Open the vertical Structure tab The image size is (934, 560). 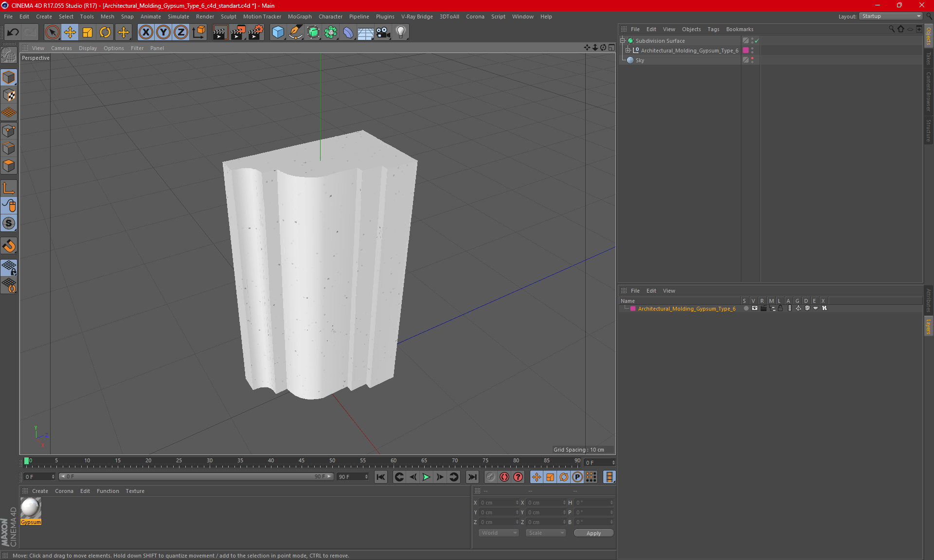[x=928, y=130]
